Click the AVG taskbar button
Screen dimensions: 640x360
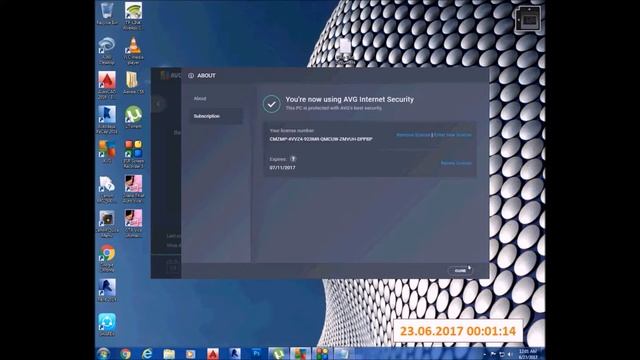click(x=300, y=353)
